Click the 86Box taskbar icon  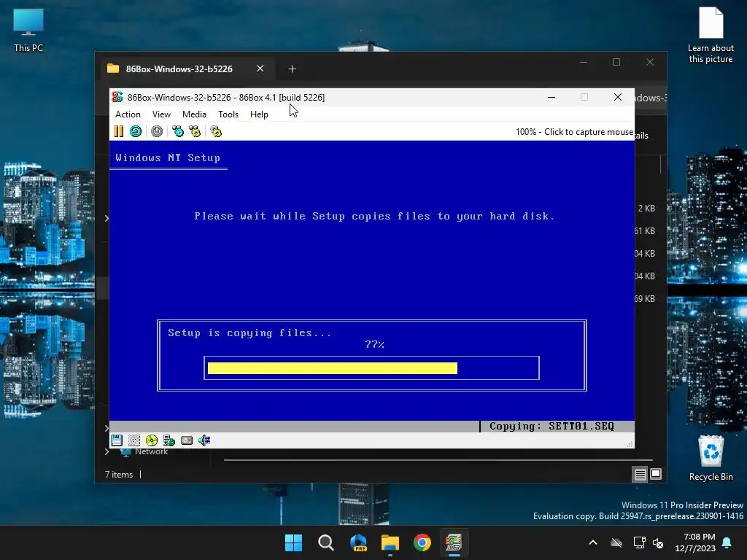point(454,542)
